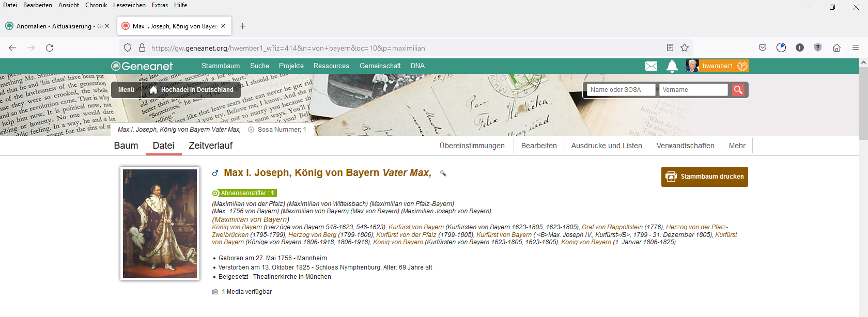Save page to Pocket icon
This screenshot has width=868, height=317.
(x=763, y=48)
